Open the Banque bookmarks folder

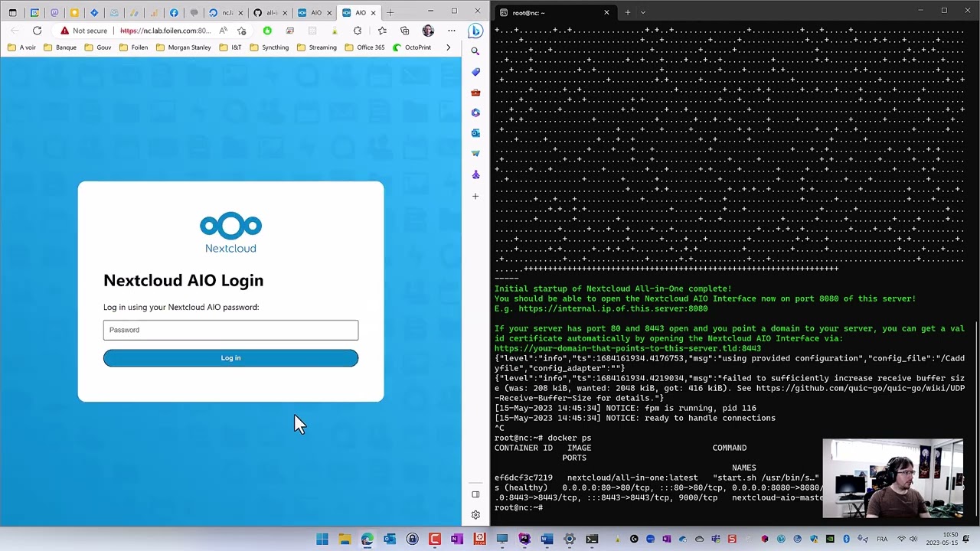pyautogui.click(x=60, y=47)
